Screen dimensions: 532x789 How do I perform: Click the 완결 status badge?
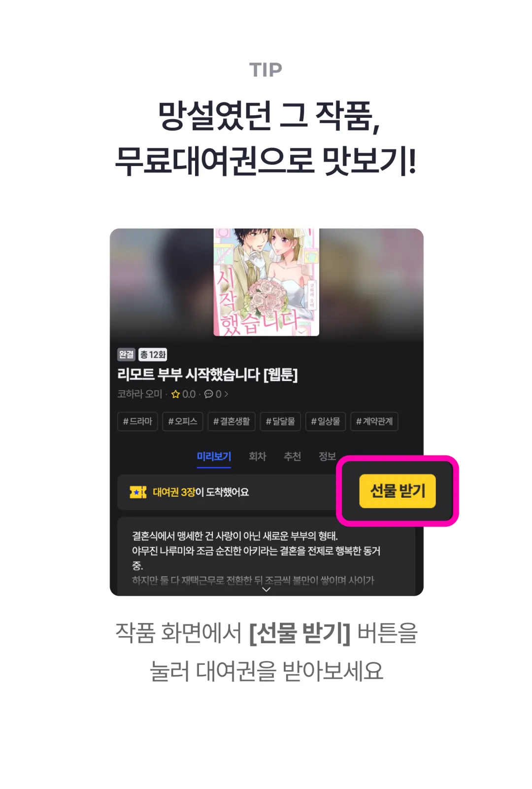(x=126, y=354)
